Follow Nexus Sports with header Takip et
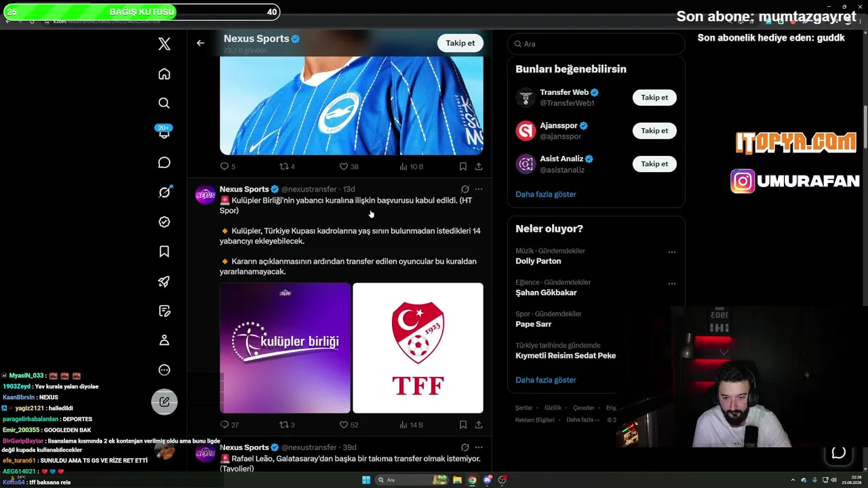Image resolution: width=868 pixels, height=488 pixels. coord(460,43)
